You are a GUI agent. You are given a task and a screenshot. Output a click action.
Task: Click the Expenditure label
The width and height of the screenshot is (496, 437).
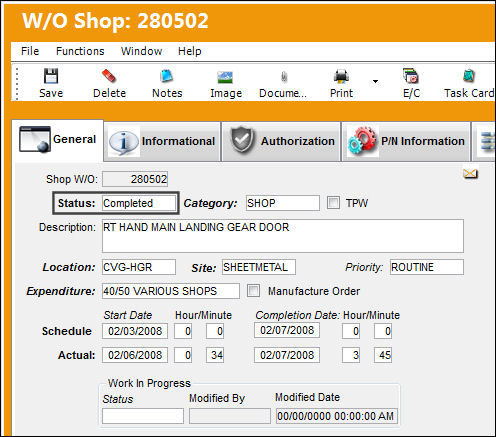(61, 291)
